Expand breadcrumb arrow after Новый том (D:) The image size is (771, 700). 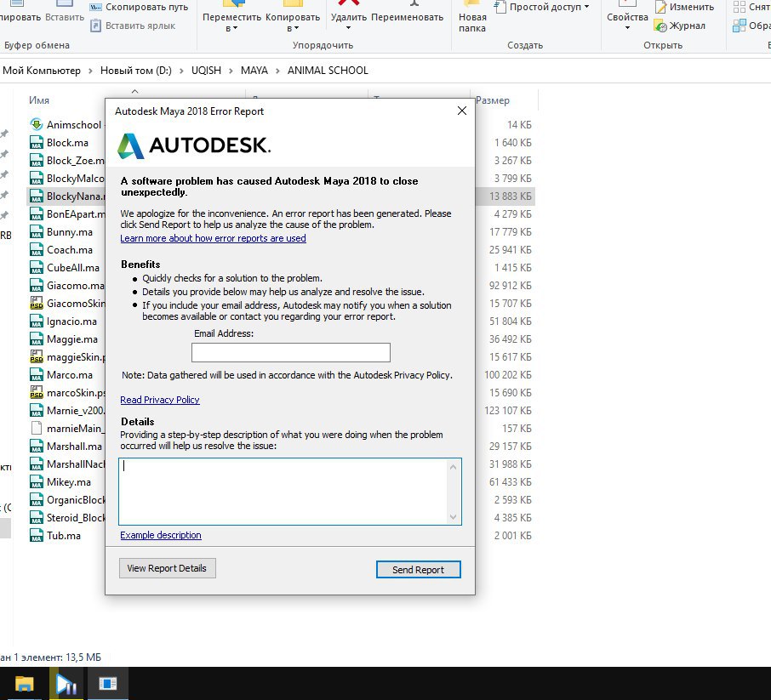pyautogui.click(x=181, y=71)
